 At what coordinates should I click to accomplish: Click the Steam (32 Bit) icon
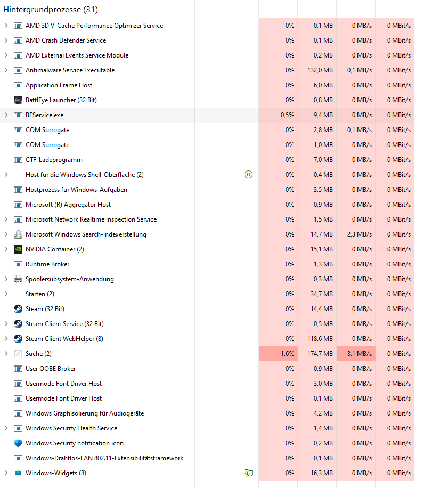point(18,309)
